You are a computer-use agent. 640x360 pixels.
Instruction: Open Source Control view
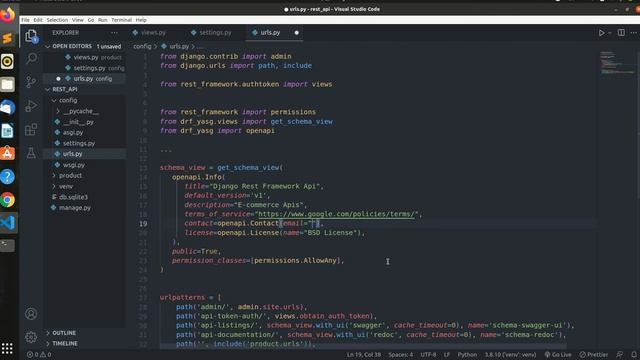31,82
